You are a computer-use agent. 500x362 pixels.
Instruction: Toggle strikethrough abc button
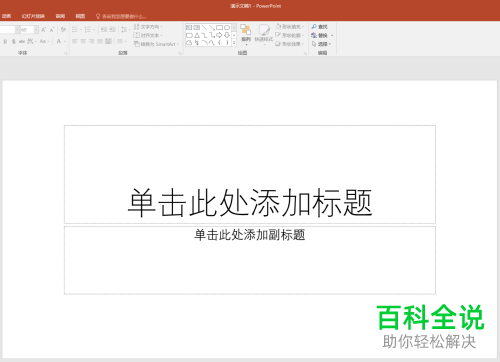point(22,41)
